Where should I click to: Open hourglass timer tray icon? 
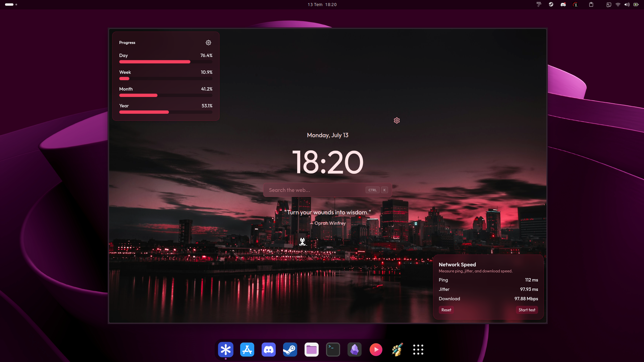[576, 4]
